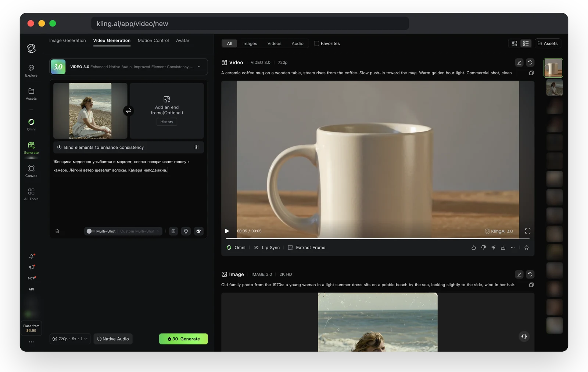Open the Assets button at top right
588x372 pixels.
point(548,43)
